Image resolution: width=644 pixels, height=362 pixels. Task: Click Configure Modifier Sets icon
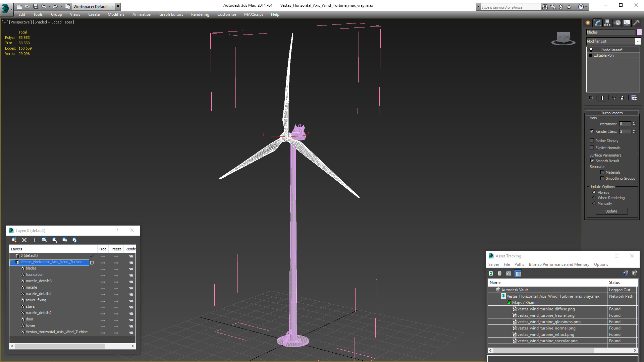point(634,98)
